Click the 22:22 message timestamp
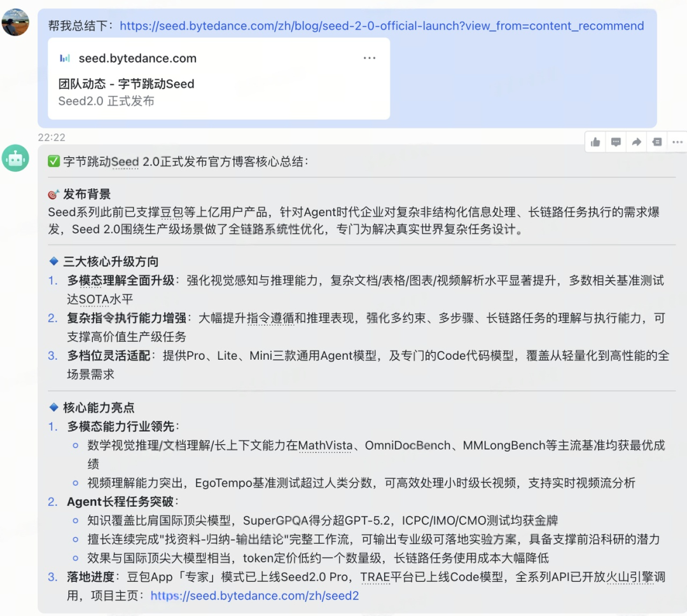This screenshot has height=616, width=687. coord(52,137)
